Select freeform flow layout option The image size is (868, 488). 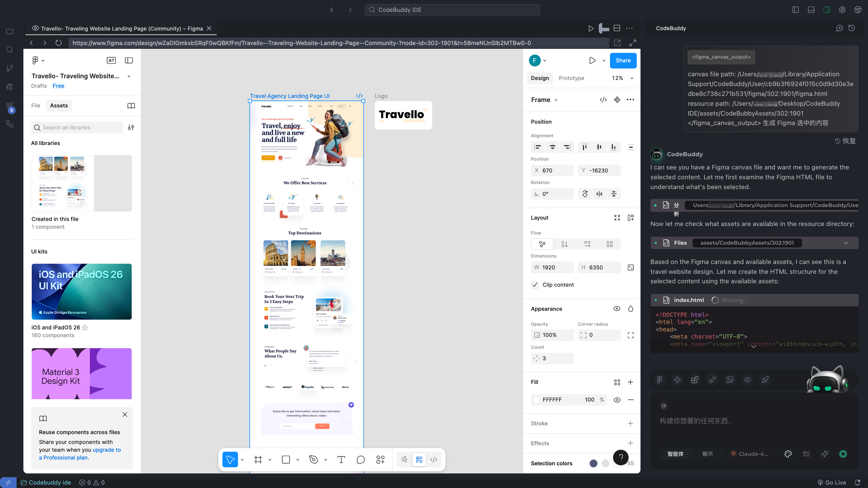point(542,244)
